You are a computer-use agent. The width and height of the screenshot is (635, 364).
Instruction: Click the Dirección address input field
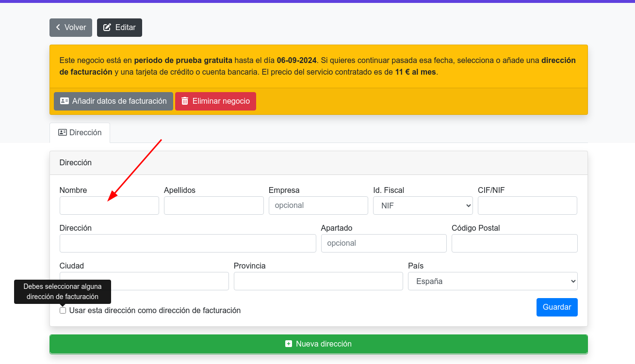188,243
